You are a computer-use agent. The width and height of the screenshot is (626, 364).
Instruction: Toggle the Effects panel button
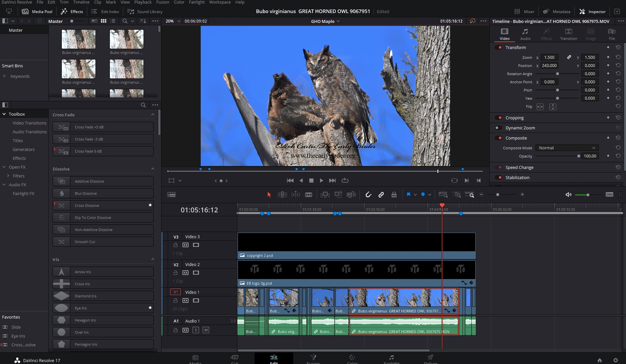[x=72, y=11]
